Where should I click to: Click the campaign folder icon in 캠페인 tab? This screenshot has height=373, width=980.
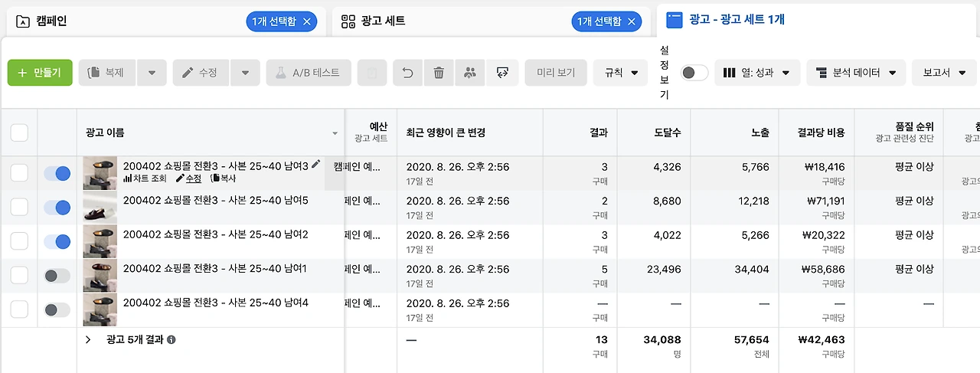pyautogui.click(x=23, y=21)
